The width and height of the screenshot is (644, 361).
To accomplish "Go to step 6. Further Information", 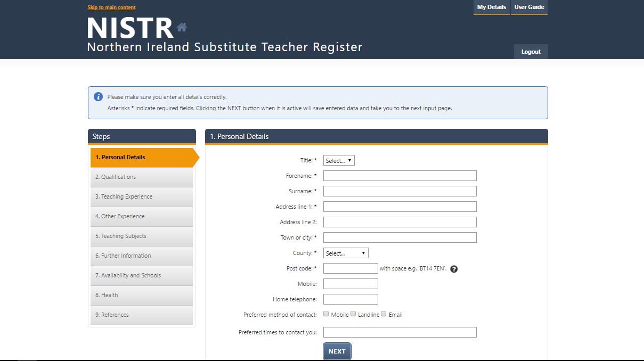I will 142,256.
